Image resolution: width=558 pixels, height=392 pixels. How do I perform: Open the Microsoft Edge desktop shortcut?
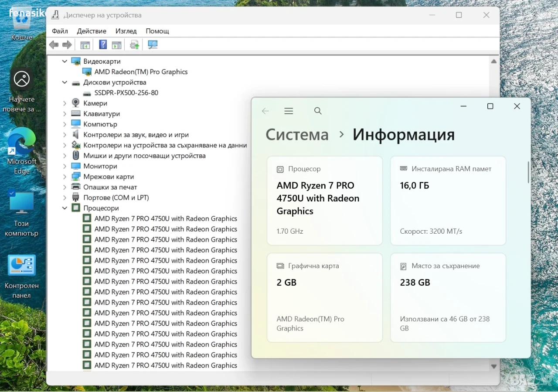(22, 151)
